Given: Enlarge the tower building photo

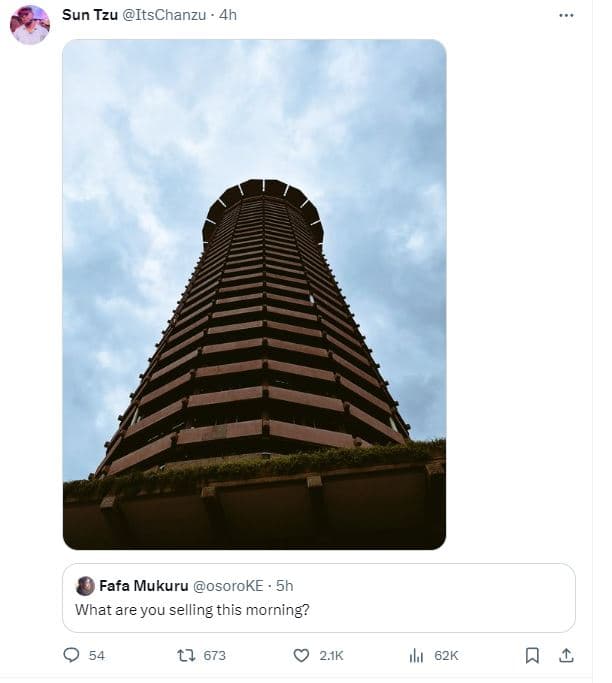Looking at the screenshot, I should tap(254, 294).
